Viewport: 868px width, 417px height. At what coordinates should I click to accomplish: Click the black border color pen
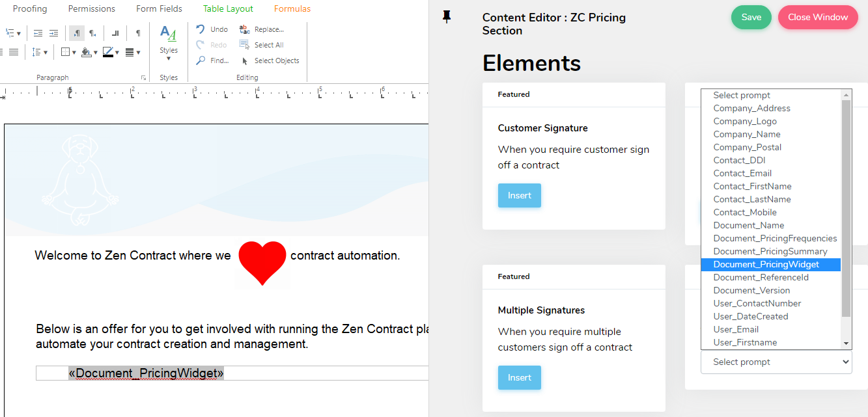point(108,52)
